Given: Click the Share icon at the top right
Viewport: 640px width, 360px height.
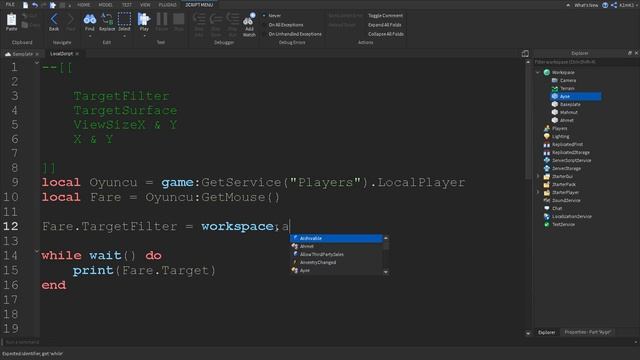Looking at the screenshot, I should point(614,5).
